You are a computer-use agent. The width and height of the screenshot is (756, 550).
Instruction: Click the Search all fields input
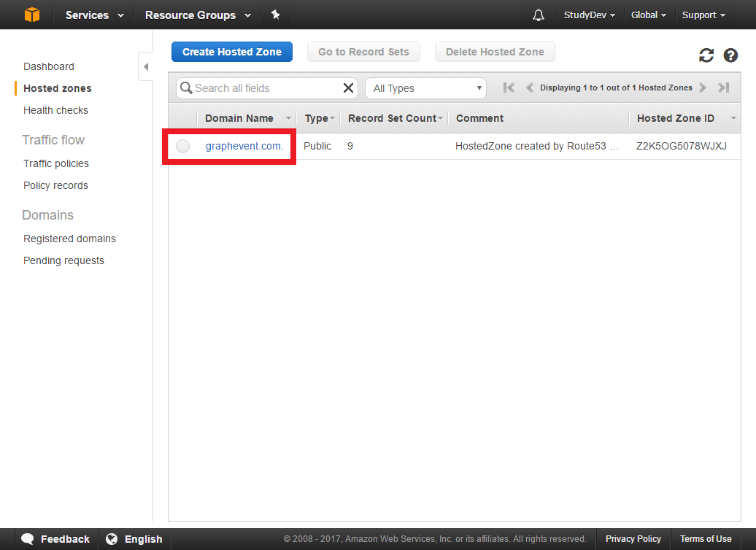pyautogui.click(x=266, y=88)
